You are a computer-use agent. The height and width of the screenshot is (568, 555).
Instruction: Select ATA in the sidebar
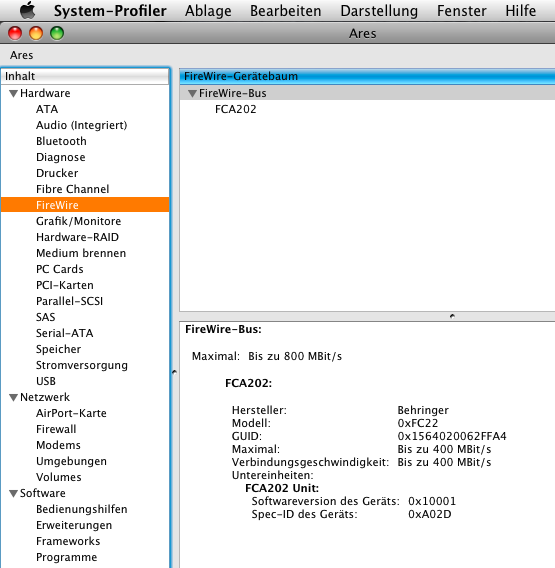[x=47, y=109]
